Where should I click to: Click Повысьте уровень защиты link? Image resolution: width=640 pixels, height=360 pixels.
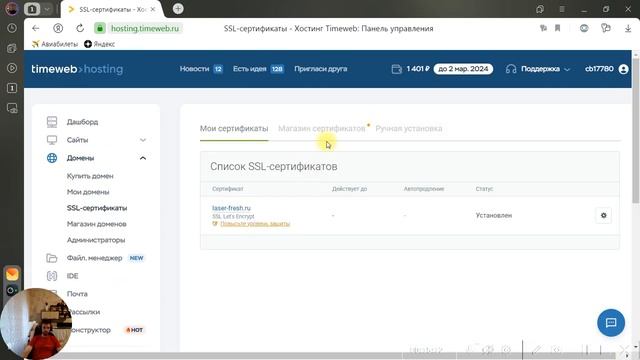coord(255,224)
